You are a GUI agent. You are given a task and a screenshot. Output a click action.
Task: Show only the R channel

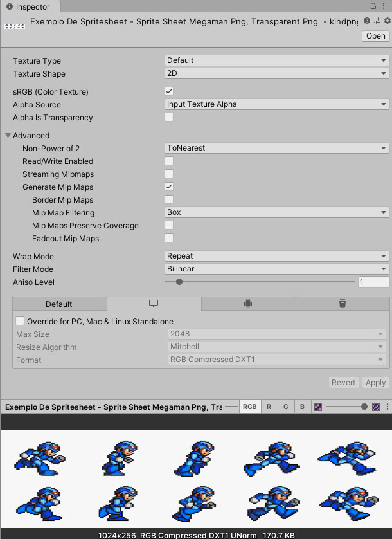click(269, 407)
